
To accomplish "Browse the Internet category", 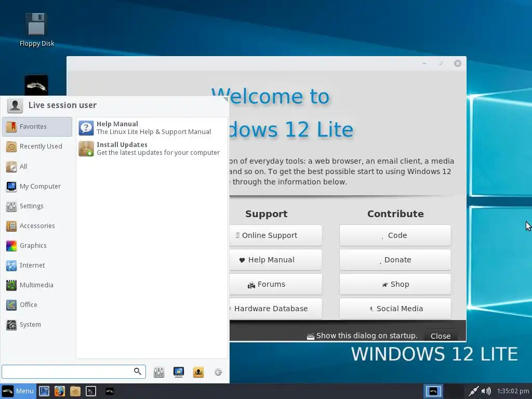I will pos(37,265).
